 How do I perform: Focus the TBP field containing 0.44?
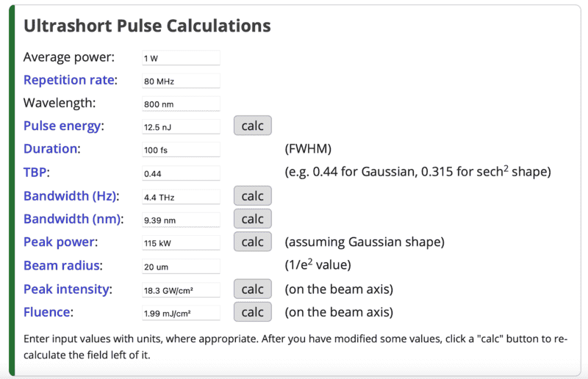[x=181, y=173]
